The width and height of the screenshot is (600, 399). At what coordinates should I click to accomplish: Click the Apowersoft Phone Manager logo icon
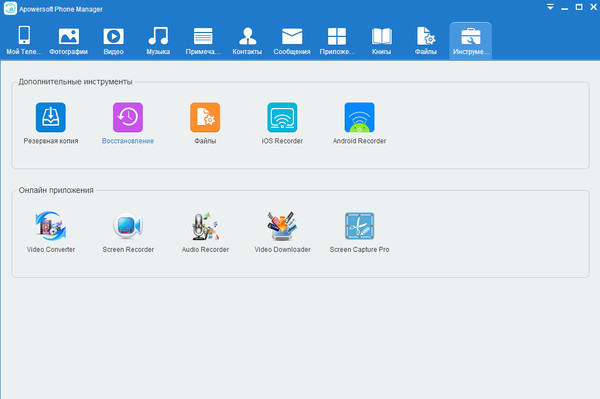10,8
